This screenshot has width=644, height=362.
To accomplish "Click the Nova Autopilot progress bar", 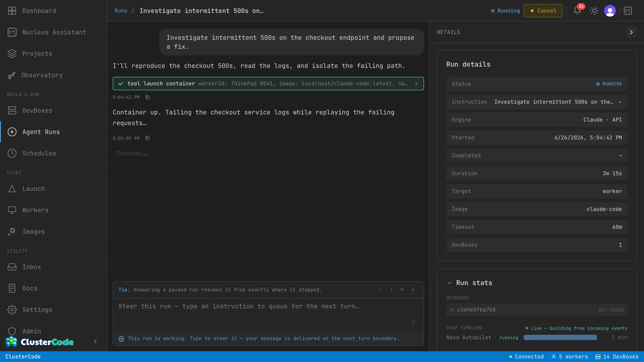I will tap(560, 337).
